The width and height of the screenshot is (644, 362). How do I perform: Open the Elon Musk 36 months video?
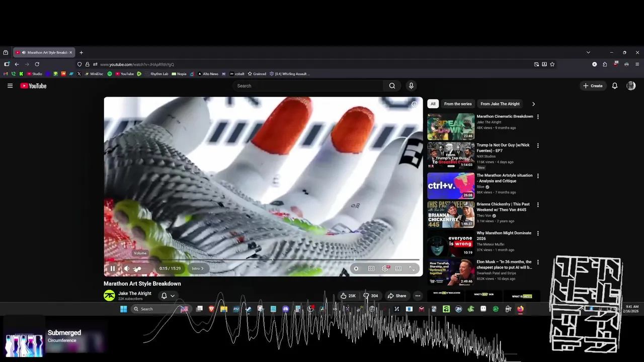pos(504,264)
